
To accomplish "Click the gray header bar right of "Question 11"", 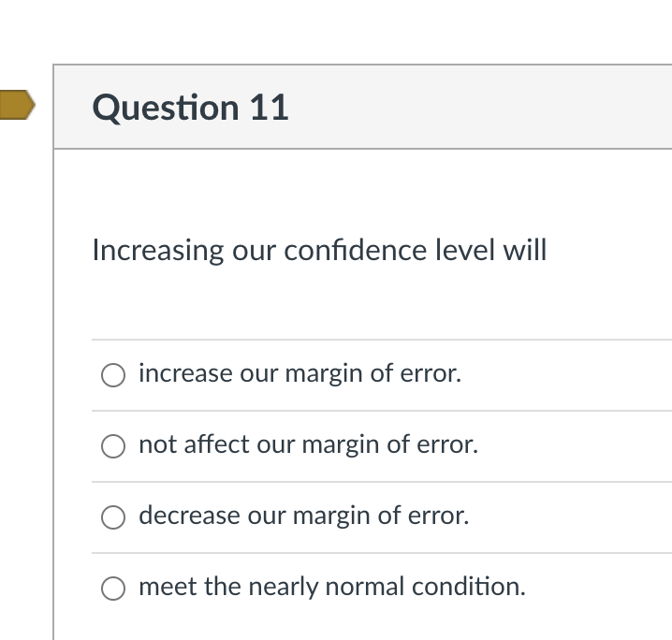I will [x=487, y=108].
